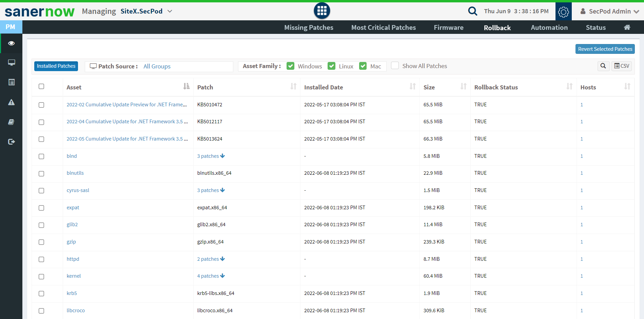Viewport: 644px width, 319px height.
Task: Open Missing Patches tab
Action: click(x=309, y=27)
